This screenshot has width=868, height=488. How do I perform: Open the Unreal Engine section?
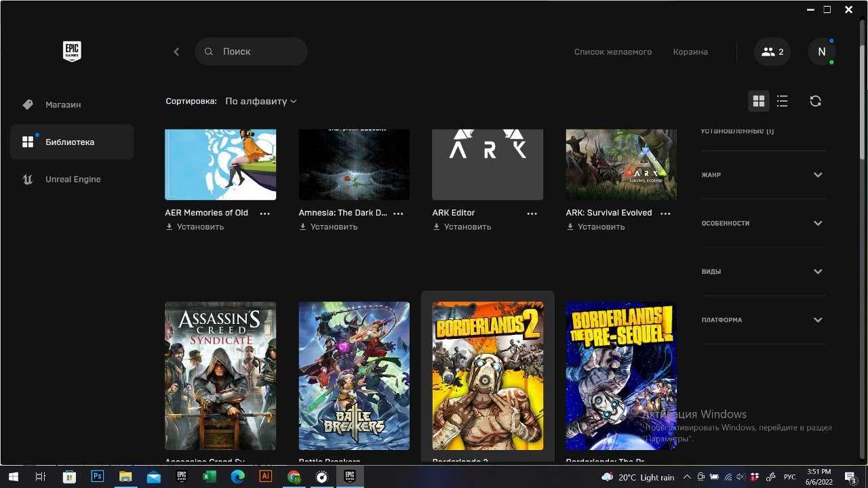72,179
